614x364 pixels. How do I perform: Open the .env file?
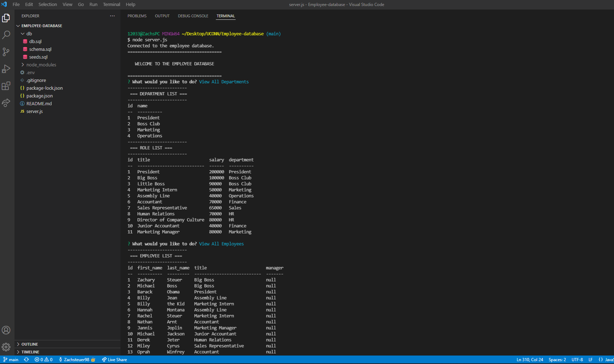[x=31, y=72]
